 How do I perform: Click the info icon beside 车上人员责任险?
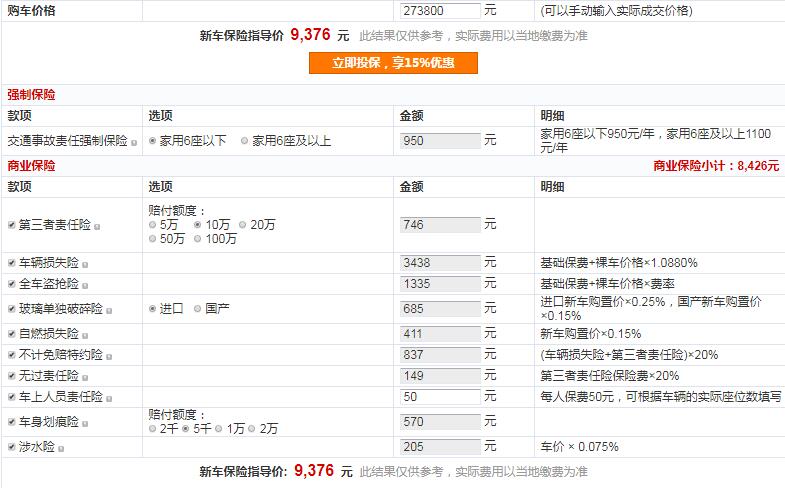click(109, 399)
